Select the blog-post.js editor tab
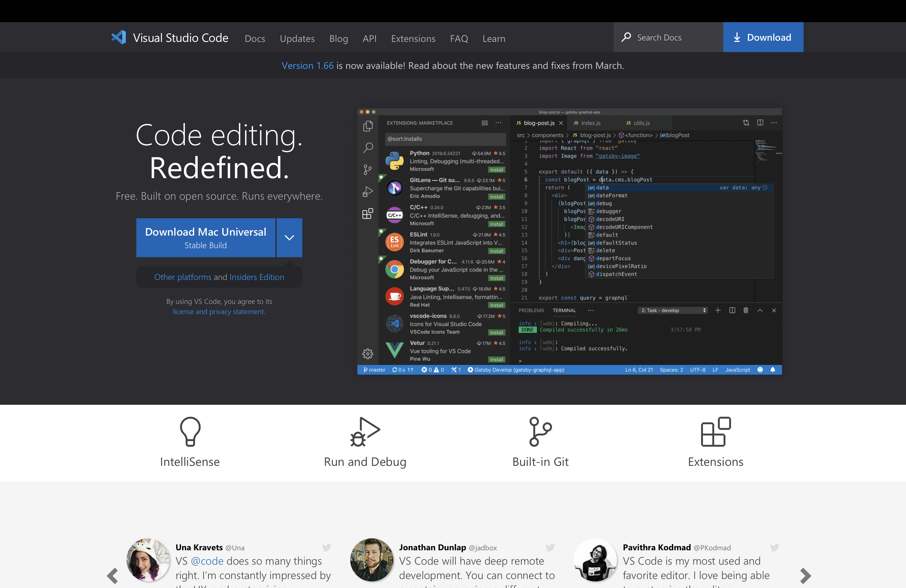 [x=538, y=123]
